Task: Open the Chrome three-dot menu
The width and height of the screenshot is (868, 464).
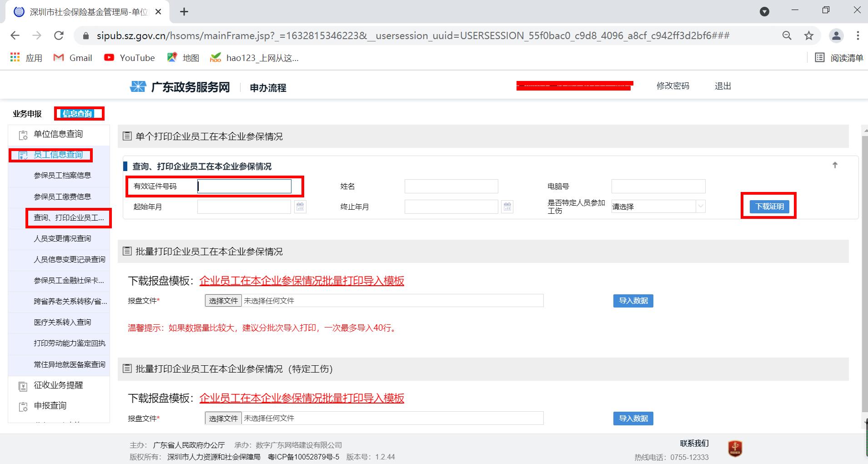Action: [858, 35]
